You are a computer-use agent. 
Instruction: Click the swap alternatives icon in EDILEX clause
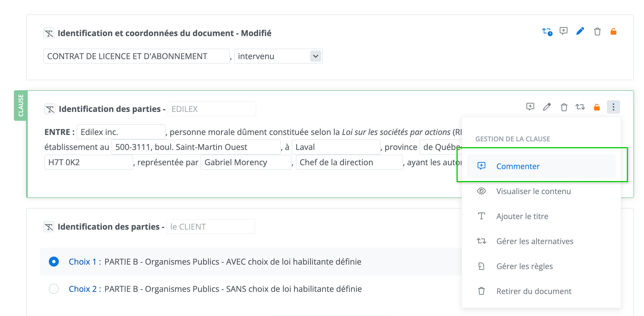[580, 107]
